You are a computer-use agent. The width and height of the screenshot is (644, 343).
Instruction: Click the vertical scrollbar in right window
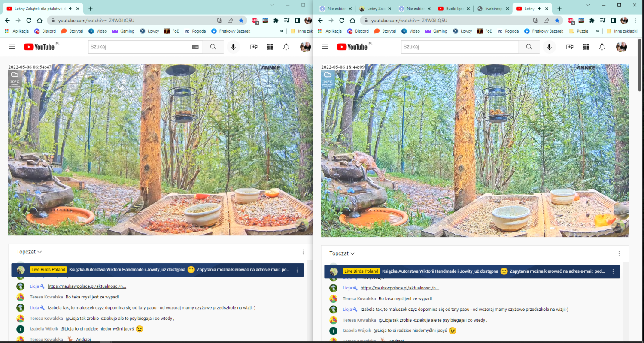640,64
